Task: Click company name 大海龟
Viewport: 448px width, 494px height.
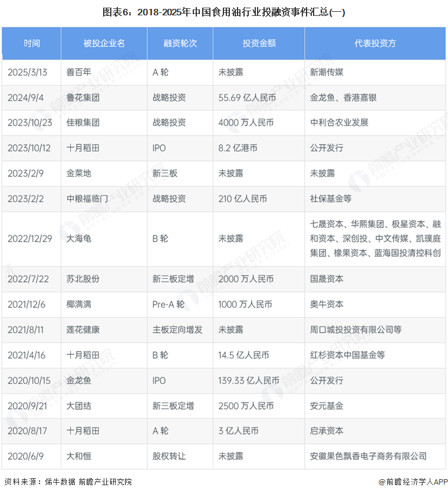Action: point(79,239)
